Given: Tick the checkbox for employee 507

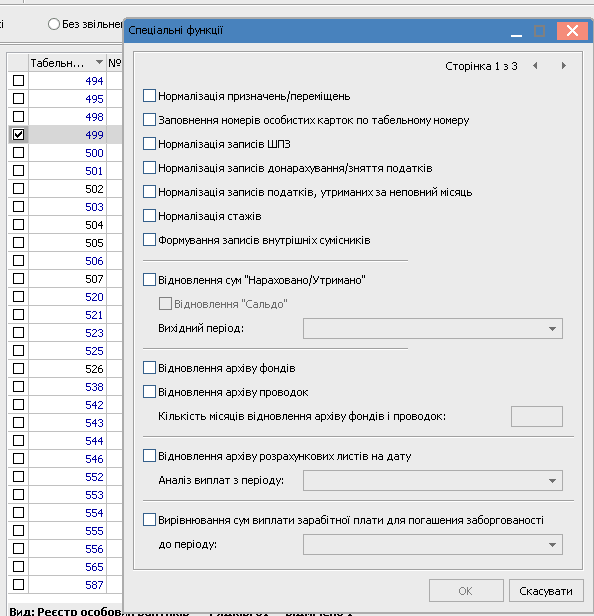Looking at the screenshot, I should (x=18, y=279).
